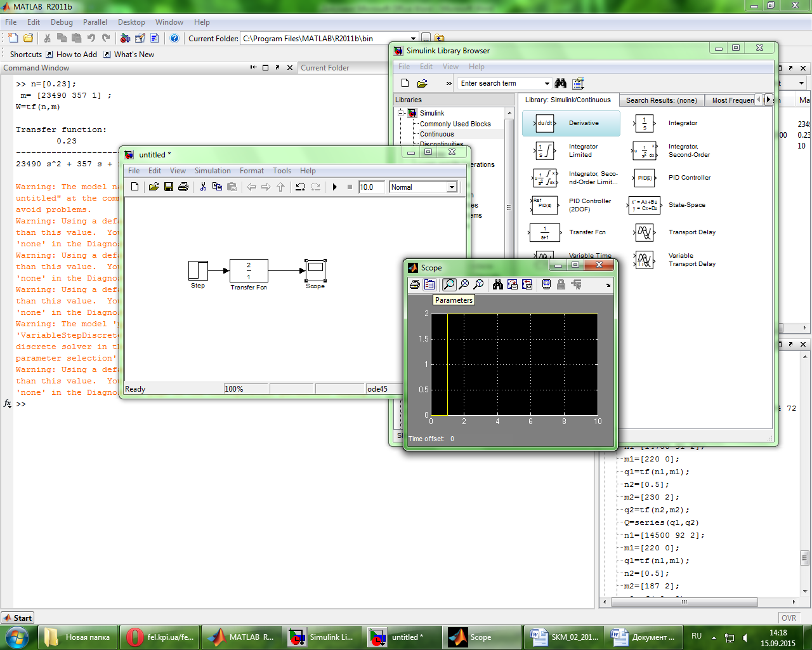Click GUIDE icon in MATLAB main toolbar
Screen dimensions: 812x650
tap(140, 38)
